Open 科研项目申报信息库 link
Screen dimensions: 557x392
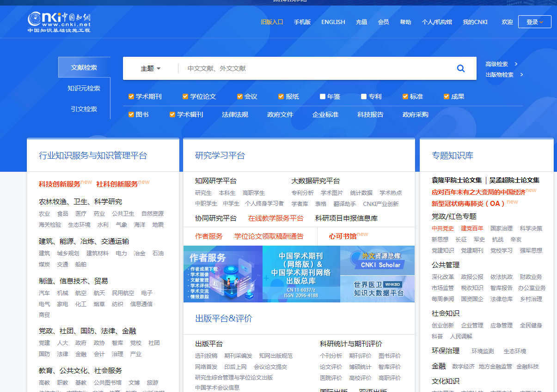(346, 218)
